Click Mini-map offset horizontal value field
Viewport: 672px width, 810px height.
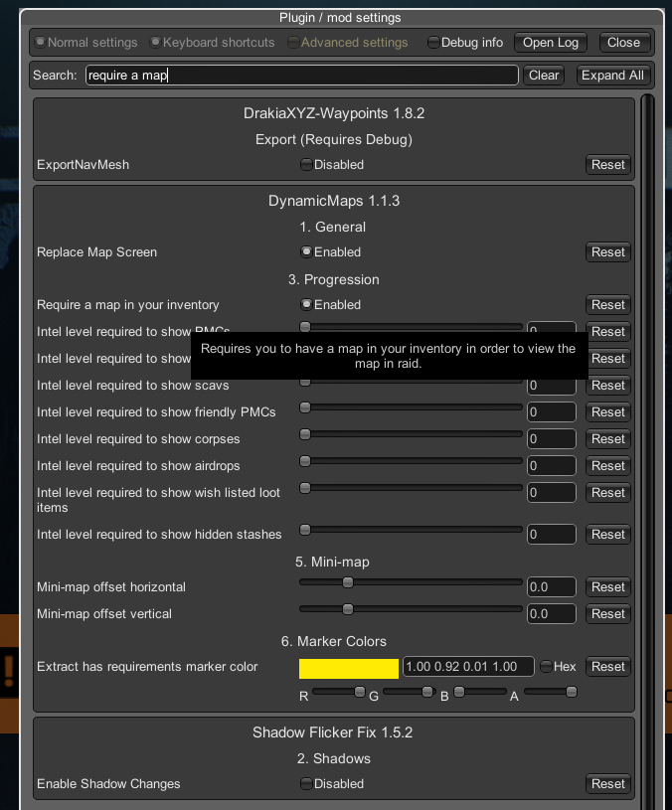551,586
